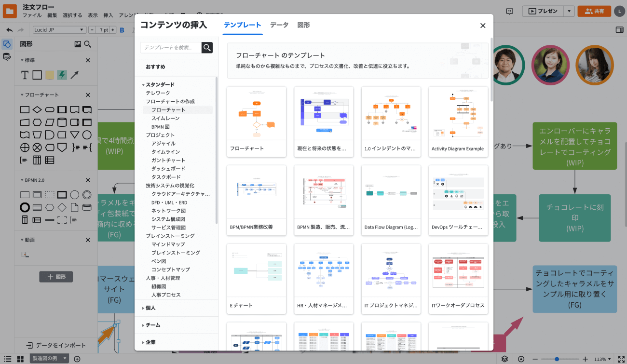Screen dimensions: 627x364
Task: Expand the 個人 template category
Action: point(150,308)
